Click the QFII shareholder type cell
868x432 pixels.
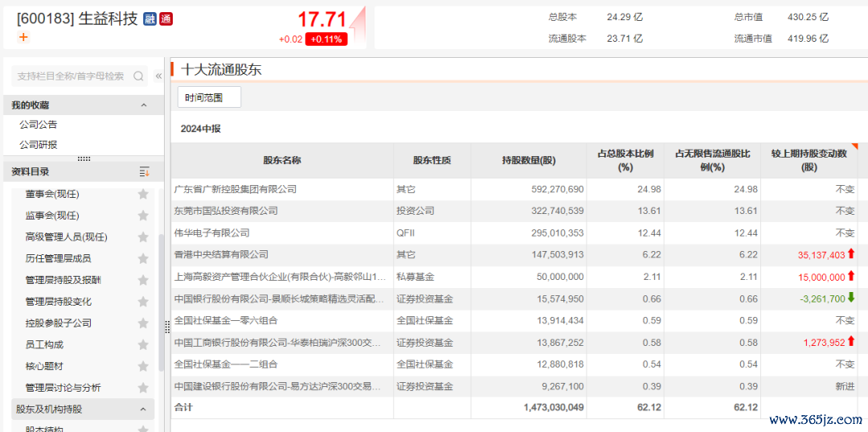405,232
